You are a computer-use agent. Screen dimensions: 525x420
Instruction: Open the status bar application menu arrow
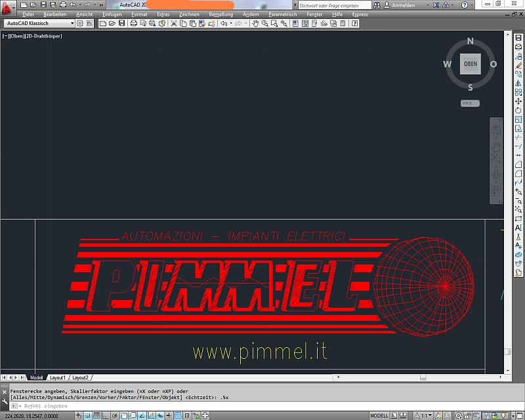click(x=513, y=415)
